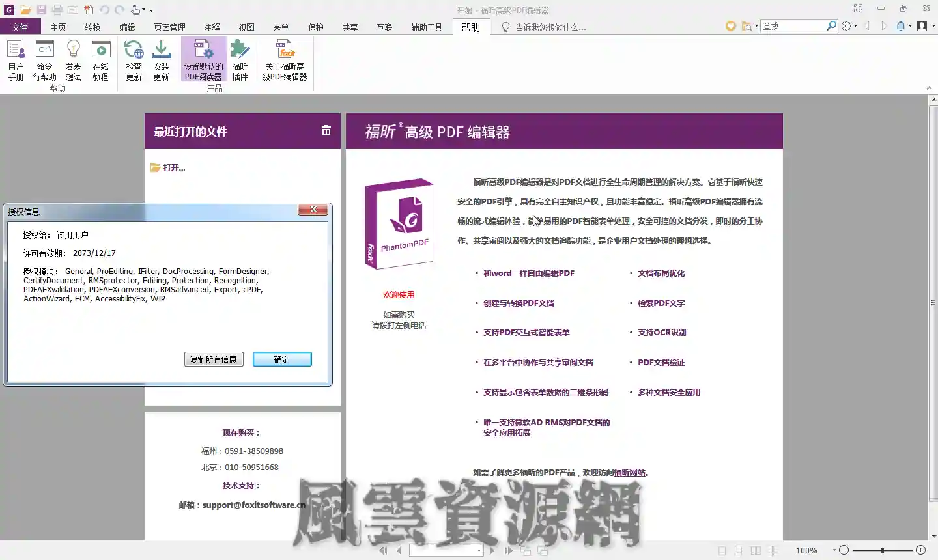Screen dimensions: 938x560
Task: Click the orange heart favorites icon
Action: point(731,26)
